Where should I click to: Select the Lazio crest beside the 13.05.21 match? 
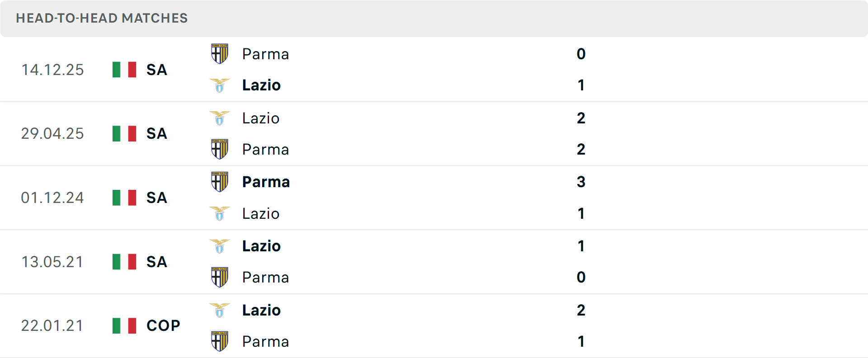pyautogui.click(x=220, y=246)
